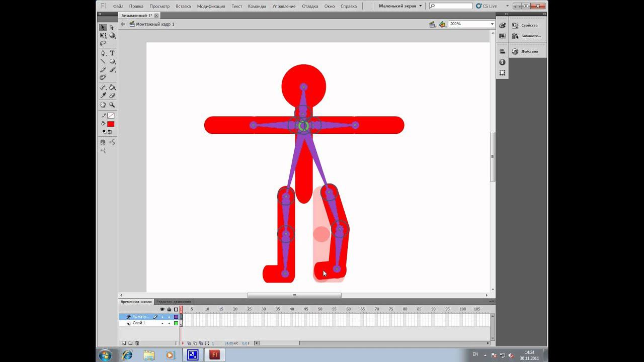The width and height of the screenshot is (644, 362).
Task: Open the Edit Scene dropdown icon
Action: pos(432,24)
